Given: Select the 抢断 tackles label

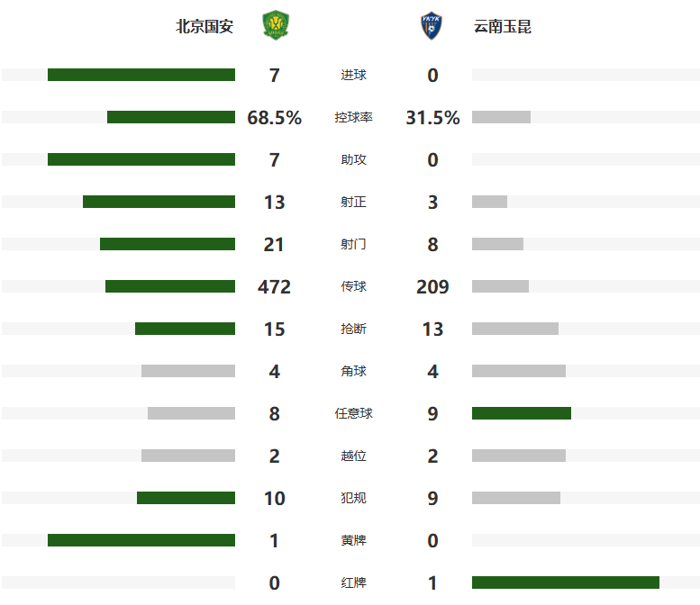Looking at the screenshot, I should click(x=353, y=329).
